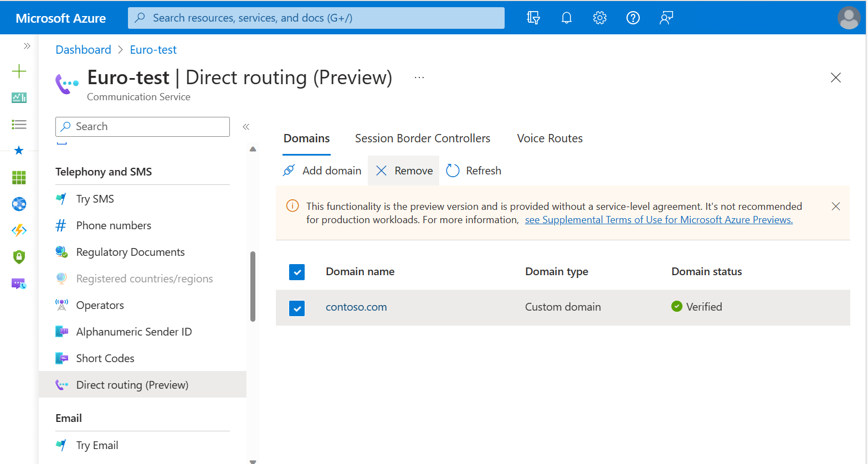Click the Euro-test phone resource icon
868x464 pixels.
pyautogui.click(x=67, y=84)
